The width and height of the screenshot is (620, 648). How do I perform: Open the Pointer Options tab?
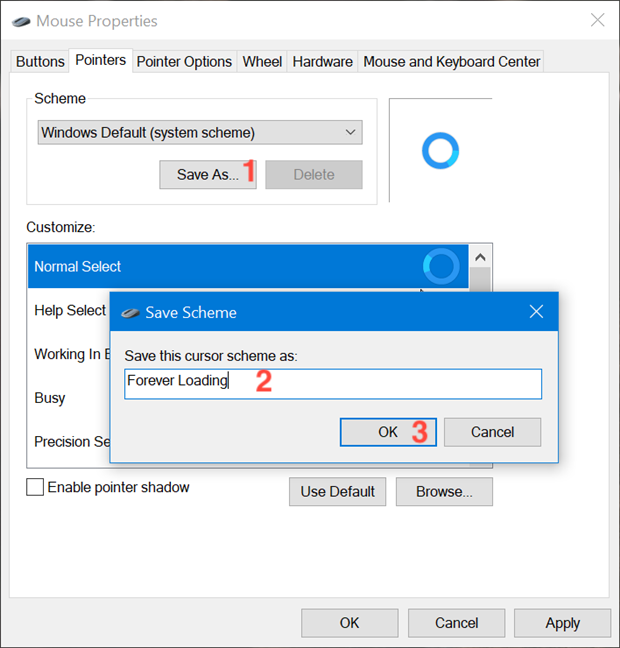[184, 62]
